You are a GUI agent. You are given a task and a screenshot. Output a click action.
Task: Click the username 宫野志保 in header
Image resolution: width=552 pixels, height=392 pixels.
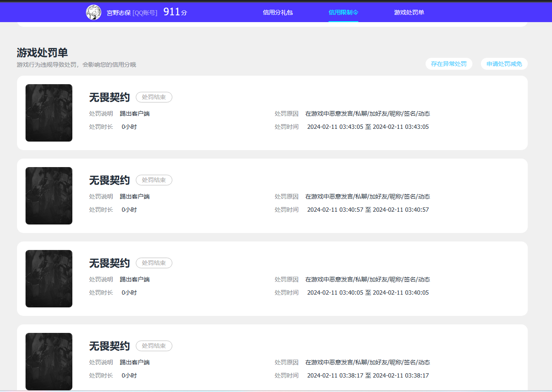pyautogui.click(x=119, y=13)
